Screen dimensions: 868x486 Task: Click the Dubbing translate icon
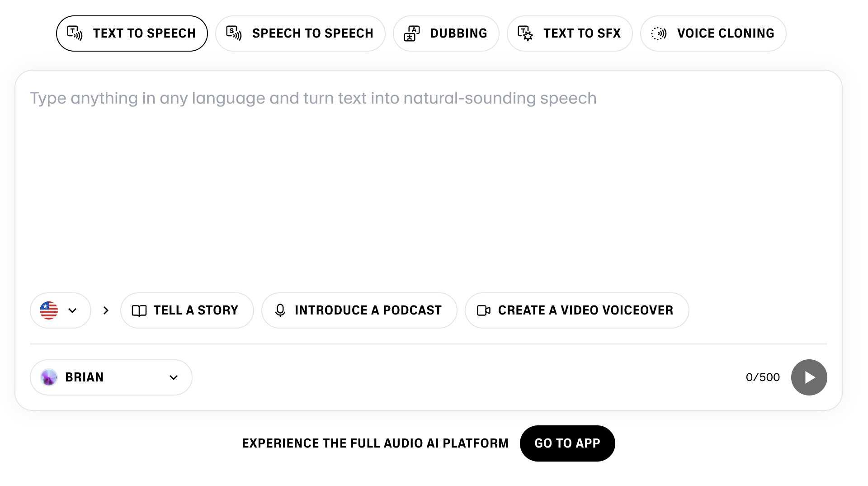(412, 33)
